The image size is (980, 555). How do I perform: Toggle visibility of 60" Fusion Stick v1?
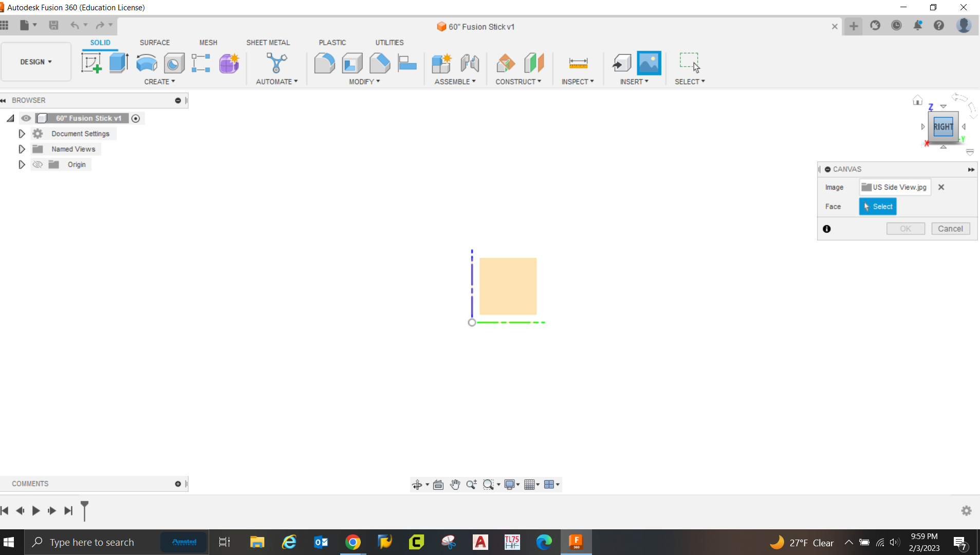click(26, 118)
